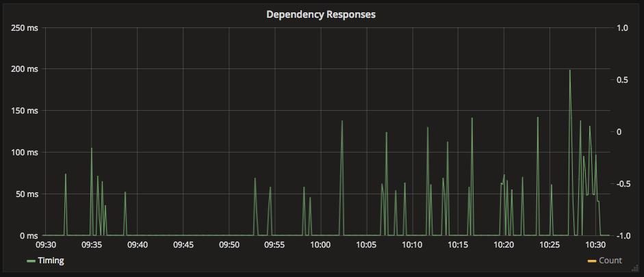Click the 09:55 time axis label
644x277 pixels.
point(274,246)
